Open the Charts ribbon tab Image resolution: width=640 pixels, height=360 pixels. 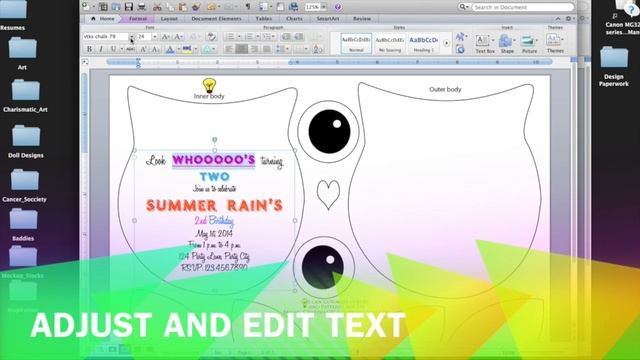click(294, 19)
